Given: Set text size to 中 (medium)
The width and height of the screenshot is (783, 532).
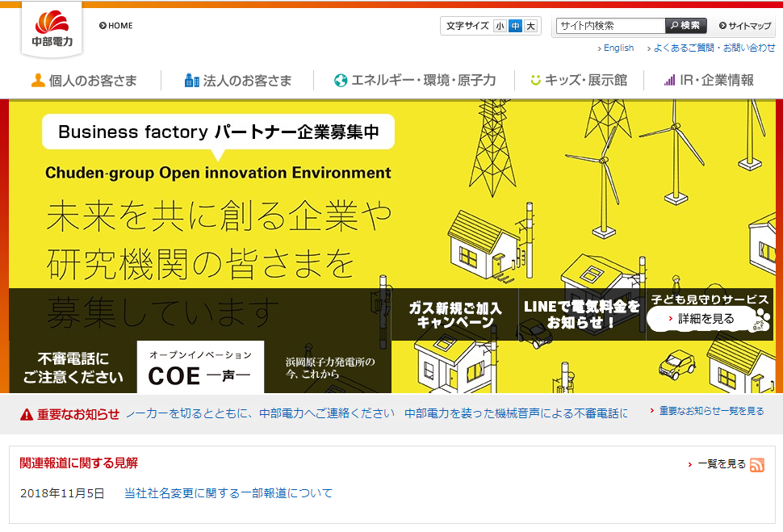Looking at the screenshot, I should pos(515,26).
